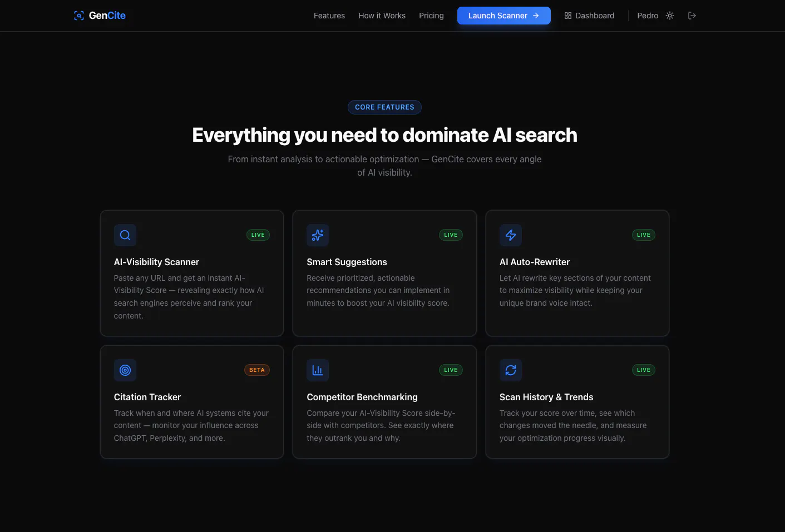Click the Competitor Benchmarking chart icon
785x532 pixels.
[x=318, y=370]
